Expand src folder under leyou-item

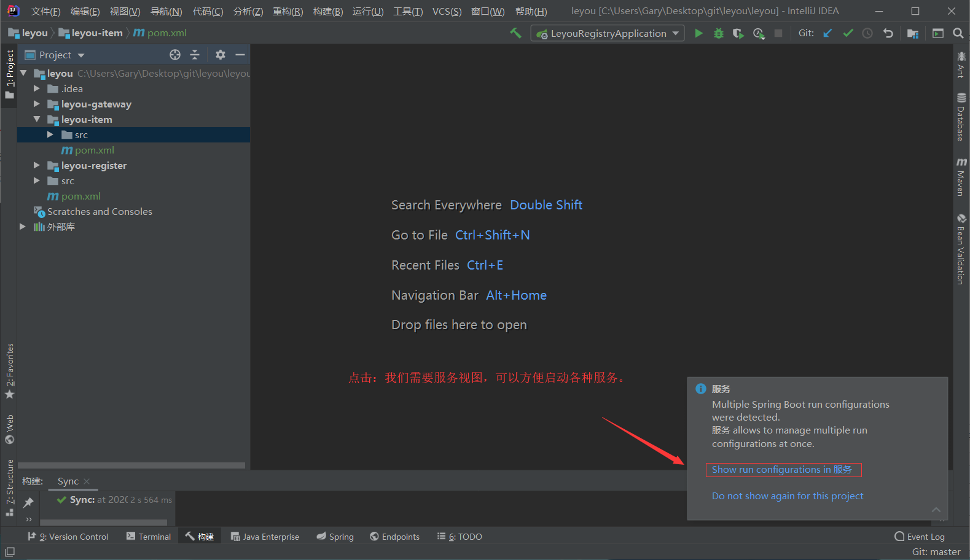tap(50, 134)
